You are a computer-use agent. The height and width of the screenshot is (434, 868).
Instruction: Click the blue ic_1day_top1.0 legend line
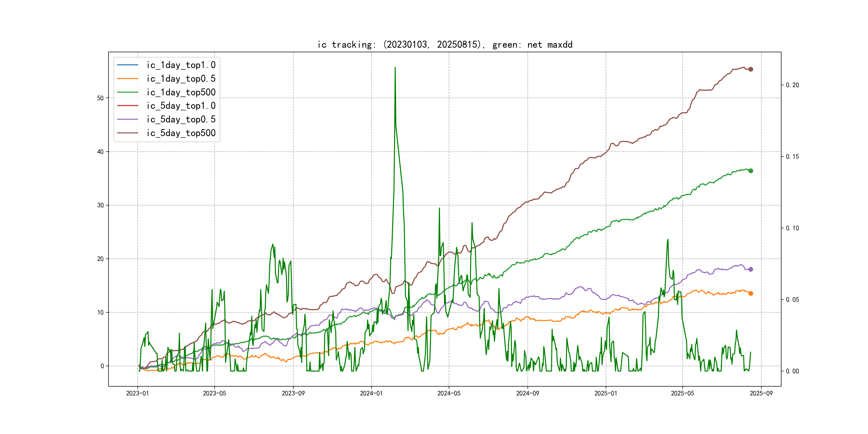coord(127,65)
